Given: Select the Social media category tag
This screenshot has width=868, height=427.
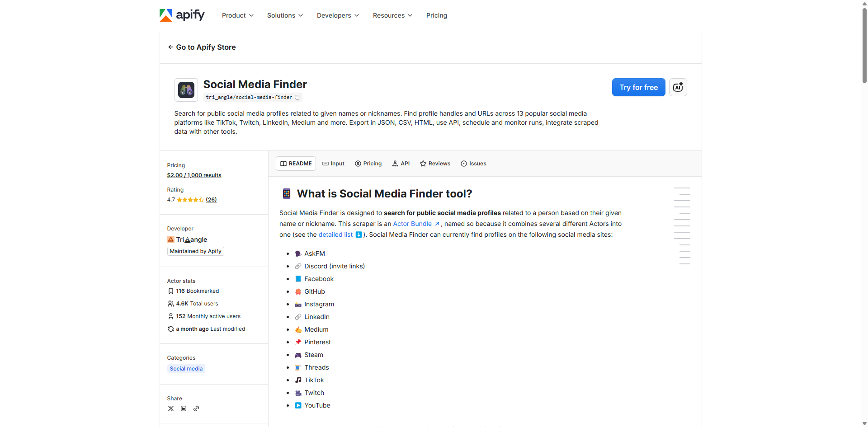Looking at the screenshot, I should (x=185, y=368).
